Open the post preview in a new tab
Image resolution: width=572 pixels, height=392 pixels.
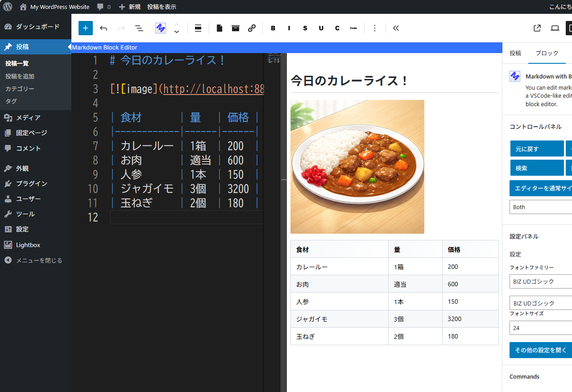tap(537, 28)
